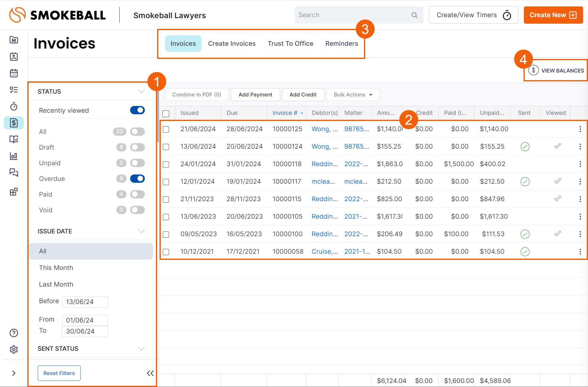Expand the sidebar with the arrow icon
Screen dimensions: 588x387
[x=14, y=373]
